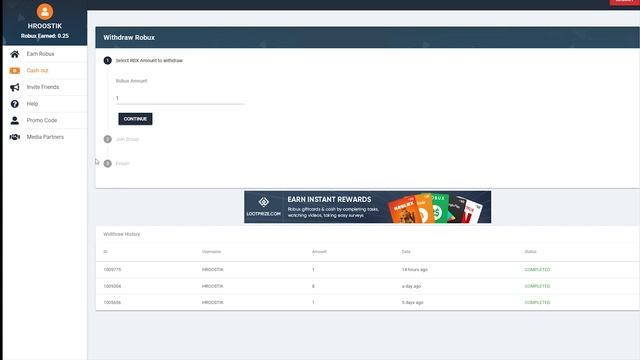Click the 'Select RBX Amount to withdraw' label
The width and height of the screenshot is (640, 360).
[149, 60]
